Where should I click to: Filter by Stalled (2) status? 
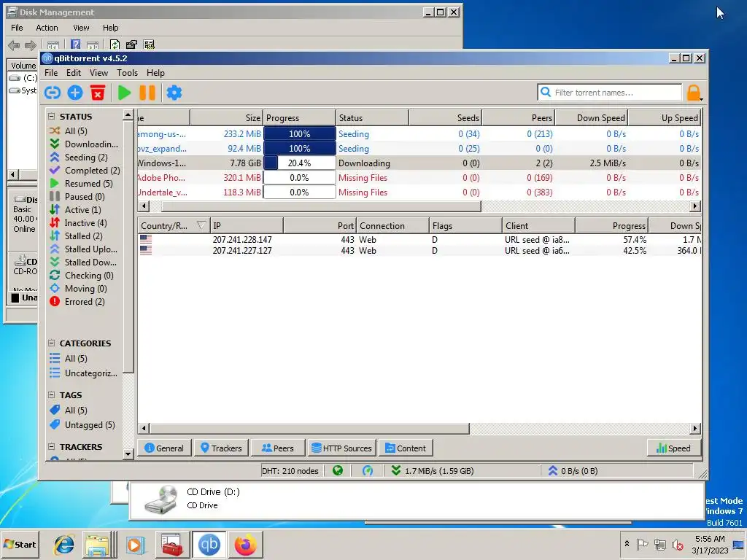point(76,236)
